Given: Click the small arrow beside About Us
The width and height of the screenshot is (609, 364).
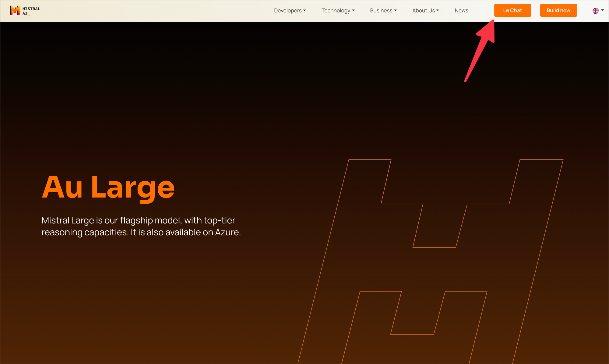Looking at the screenshot, I should point(438,11).
